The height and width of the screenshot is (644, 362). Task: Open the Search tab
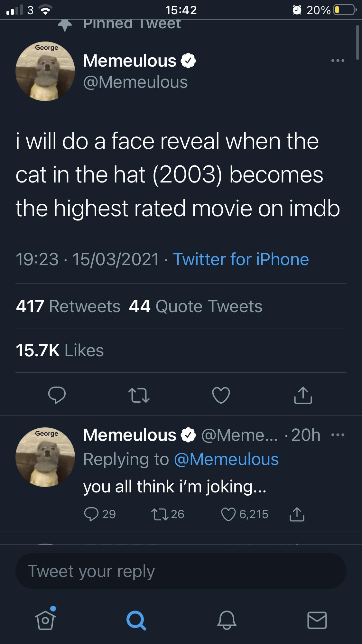(x=136, y=620)
